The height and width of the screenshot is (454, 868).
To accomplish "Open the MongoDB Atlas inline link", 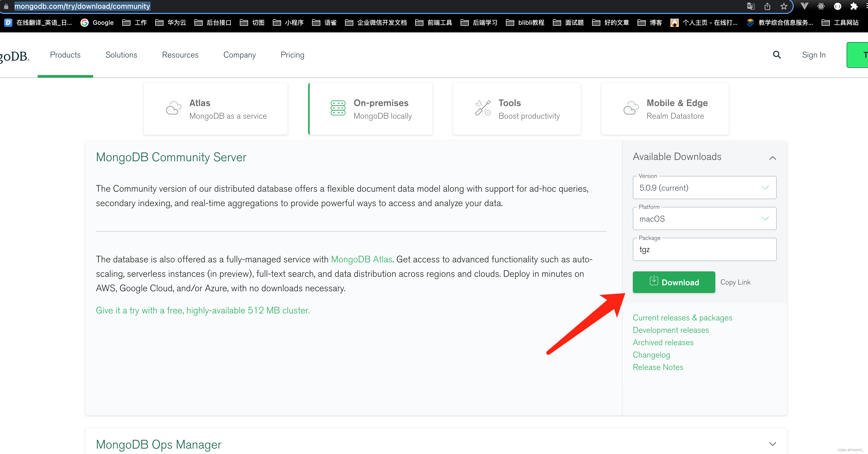I will coord(362,259).
